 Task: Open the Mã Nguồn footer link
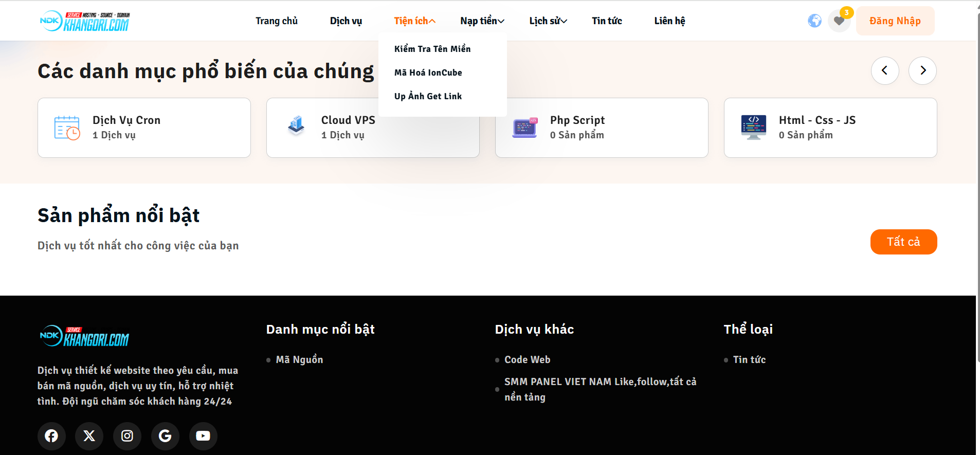(x=299, y=359)
